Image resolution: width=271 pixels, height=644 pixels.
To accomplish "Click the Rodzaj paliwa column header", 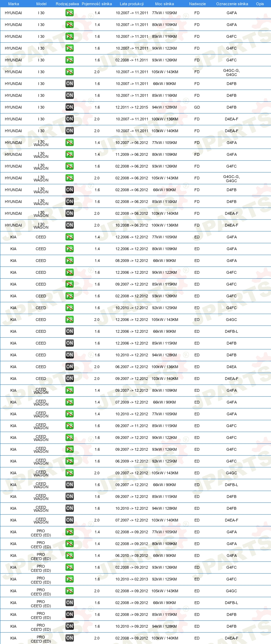I will click(x=67, y=4).
